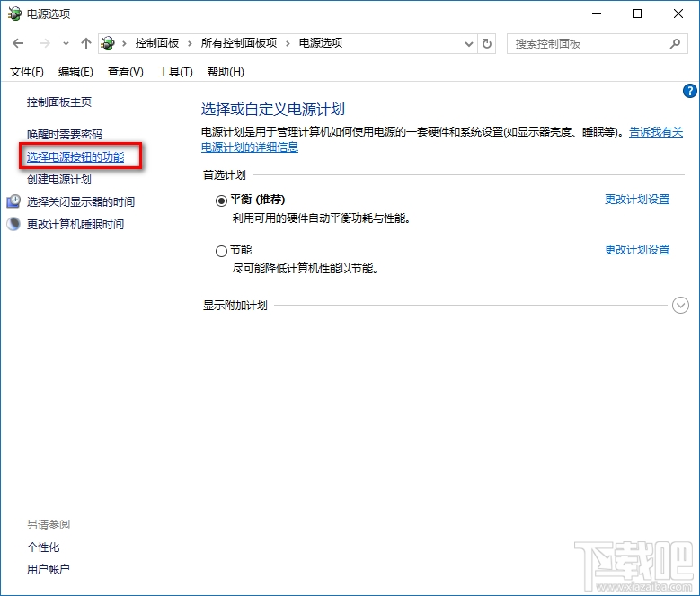Click the refresh button beside address bar
This screenshot has width=700, height=596.
[487, 43]
